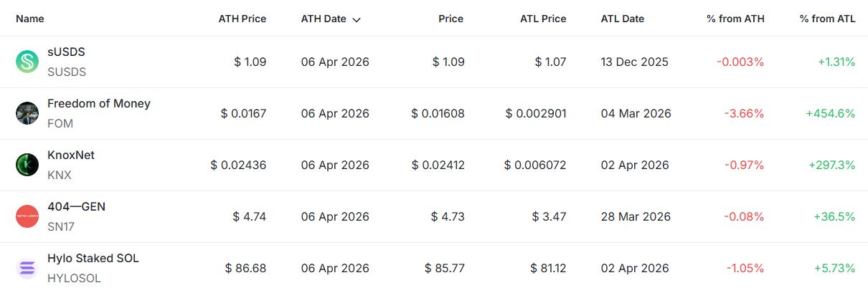The height and width of the screenshot is (293, 868).
Task: Open the Hylo Staked SOL link
Action: point(93,258)
